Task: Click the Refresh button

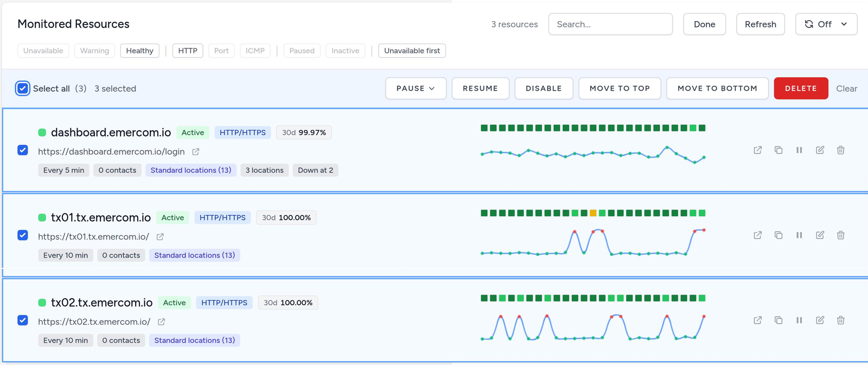Action: pyautogui.click(x=761, y=24)
